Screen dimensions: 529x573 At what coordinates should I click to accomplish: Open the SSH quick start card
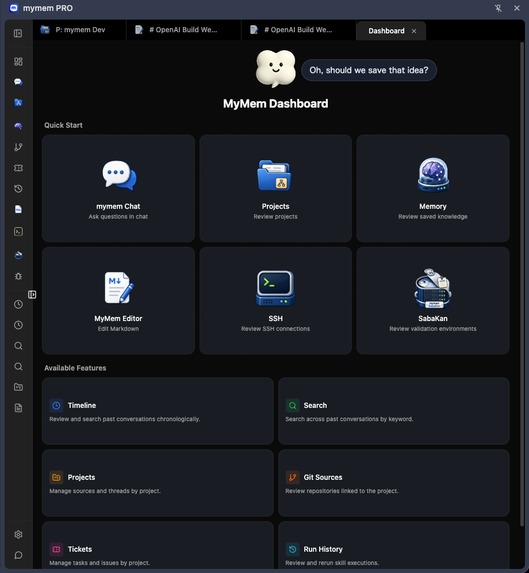275,301
